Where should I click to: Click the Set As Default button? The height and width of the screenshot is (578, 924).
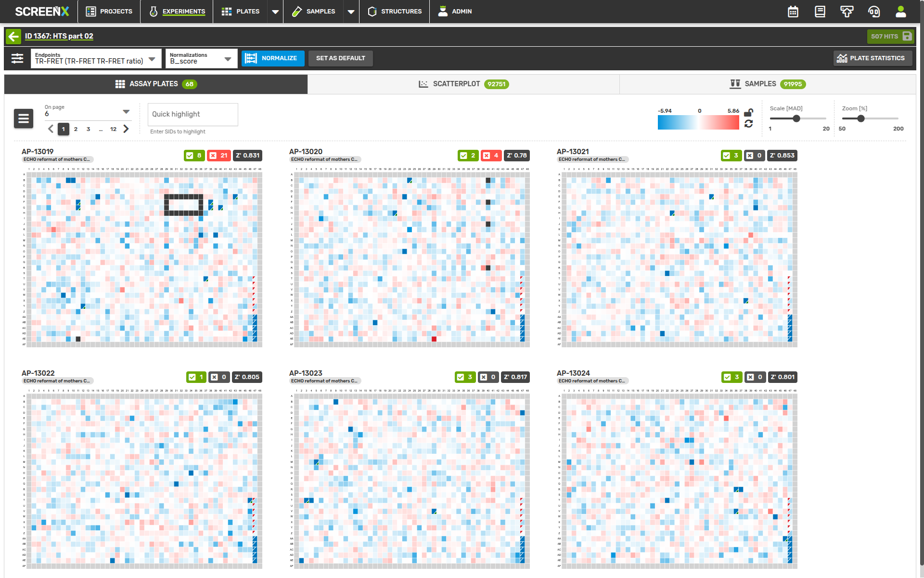[x=340, y=58]
